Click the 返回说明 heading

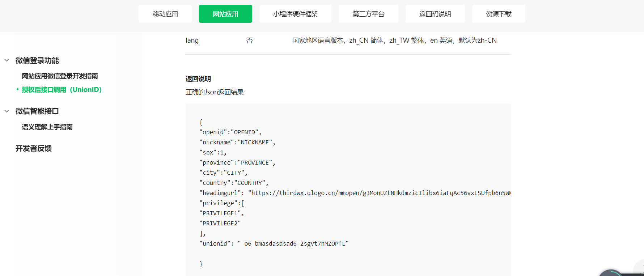coord(198,79)
